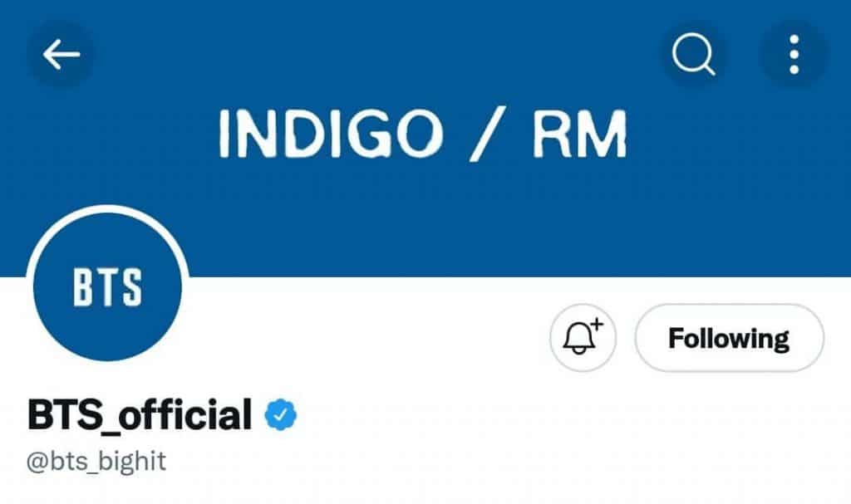Open search with the magnifier icon
This screenshot has width=851, height=504.
(x=694, y=54)
